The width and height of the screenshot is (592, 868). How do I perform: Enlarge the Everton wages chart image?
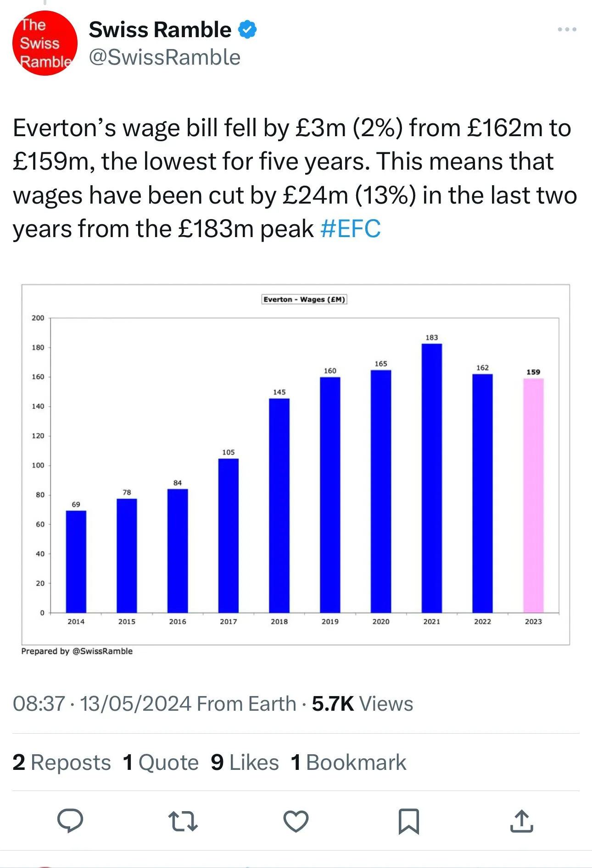coord(296,464)
